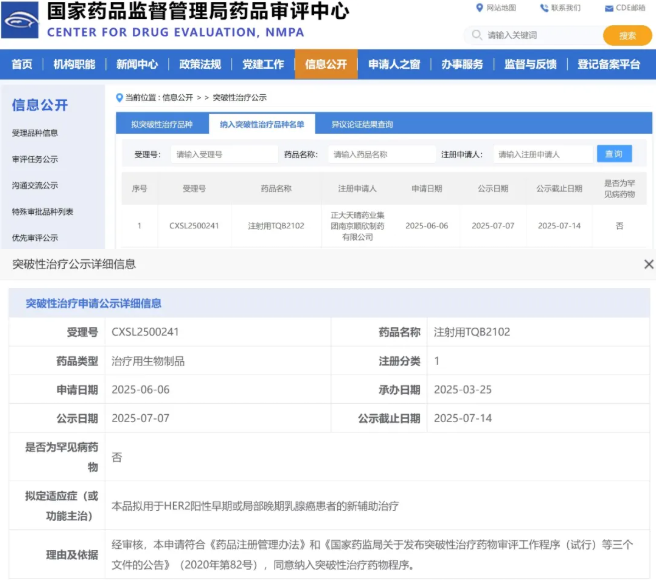Click the 联系我们 contact phone icon

544,8
